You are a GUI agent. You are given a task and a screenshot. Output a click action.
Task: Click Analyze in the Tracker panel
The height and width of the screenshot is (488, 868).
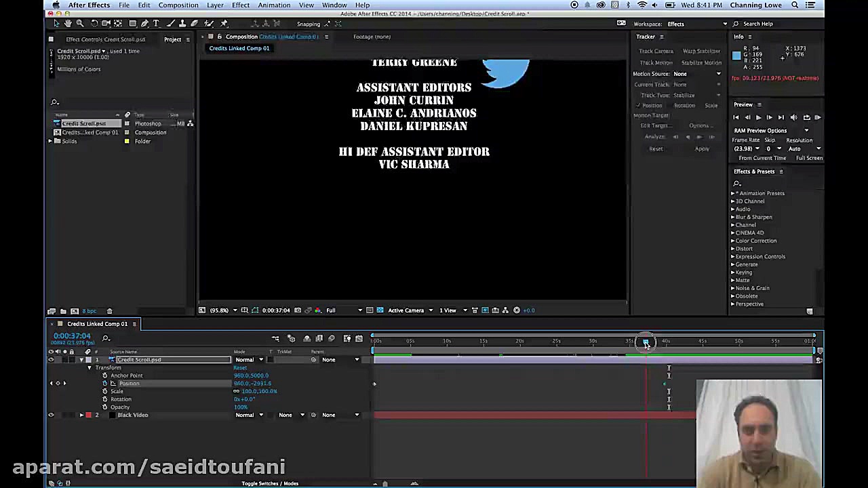pyautogui.click(x=654, y=136)
